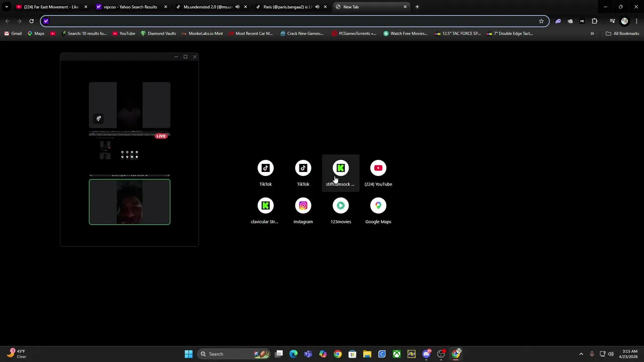Open Microsoft Store from the taskbar
Screen dimensions: 644x362
352,354
